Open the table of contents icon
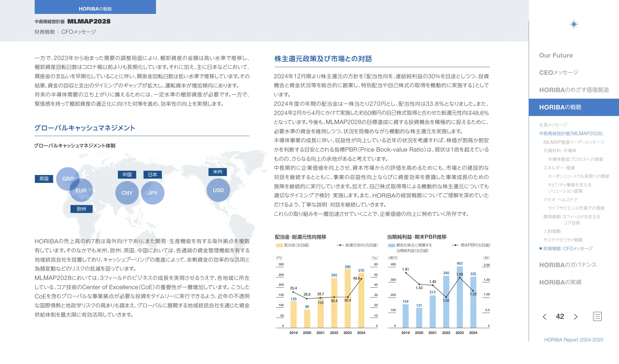 click(597, 316)
